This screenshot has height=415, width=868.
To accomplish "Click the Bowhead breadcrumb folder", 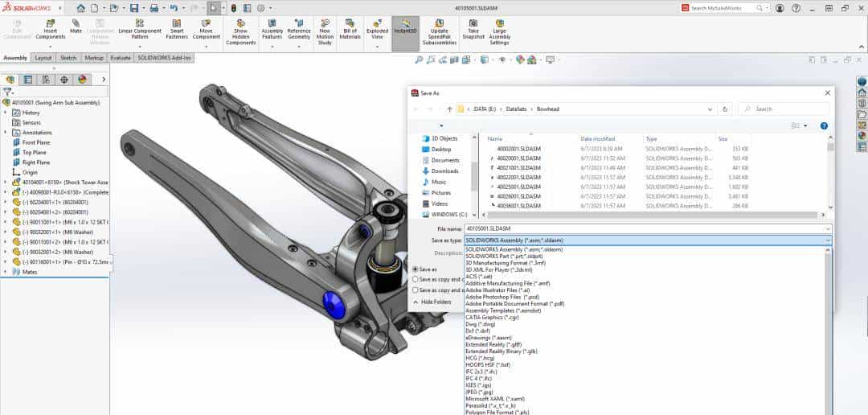I will tap(548, 109).
